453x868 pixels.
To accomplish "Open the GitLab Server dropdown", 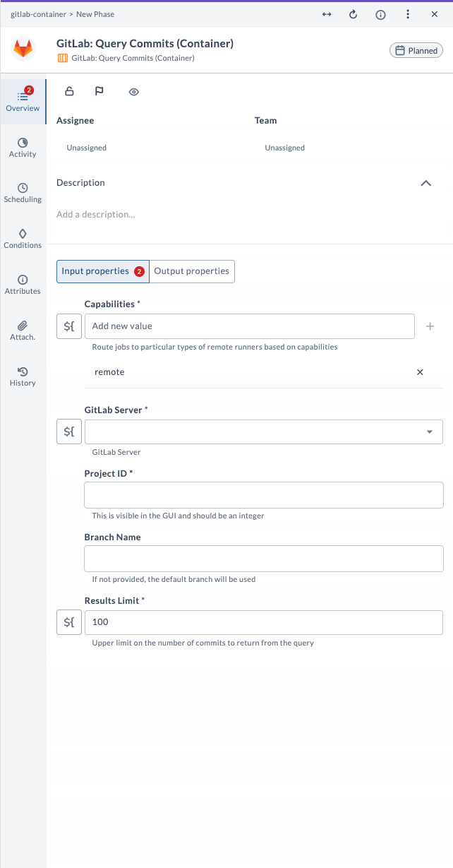I will tap(264, 432).
